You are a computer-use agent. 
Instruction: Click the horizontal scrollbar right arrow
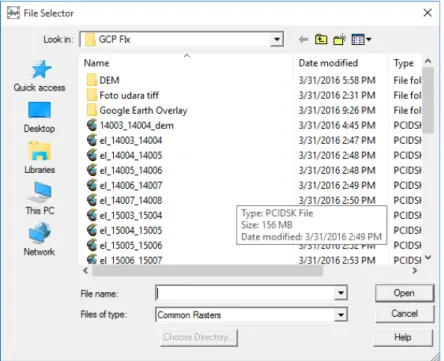point(415,271)
